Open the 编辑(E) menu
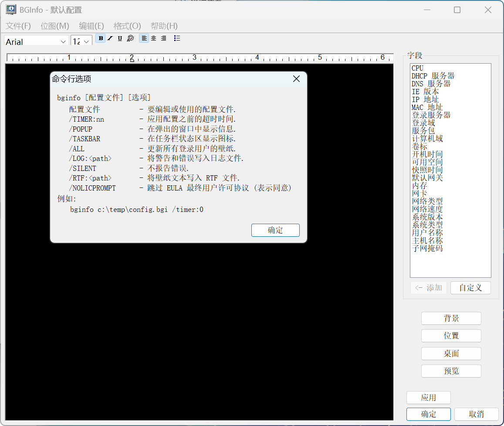 pyautogui.click(x=91, y=26)
